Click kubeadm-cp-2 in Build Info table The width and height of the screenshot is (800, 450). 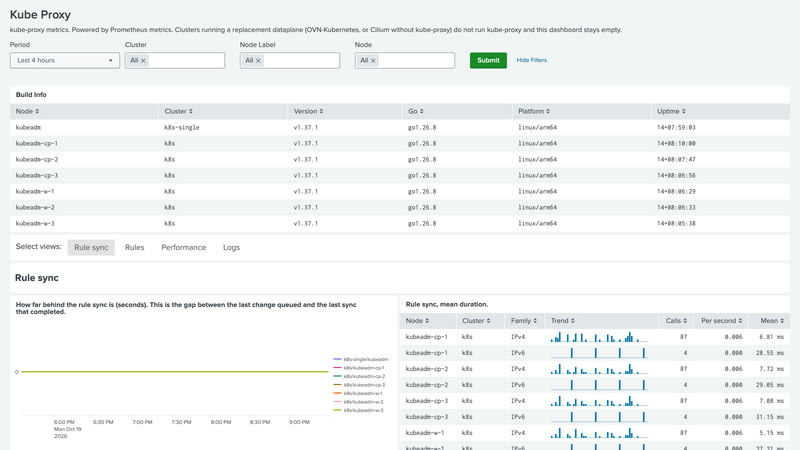pyautogui.click(x=37, y=159)
